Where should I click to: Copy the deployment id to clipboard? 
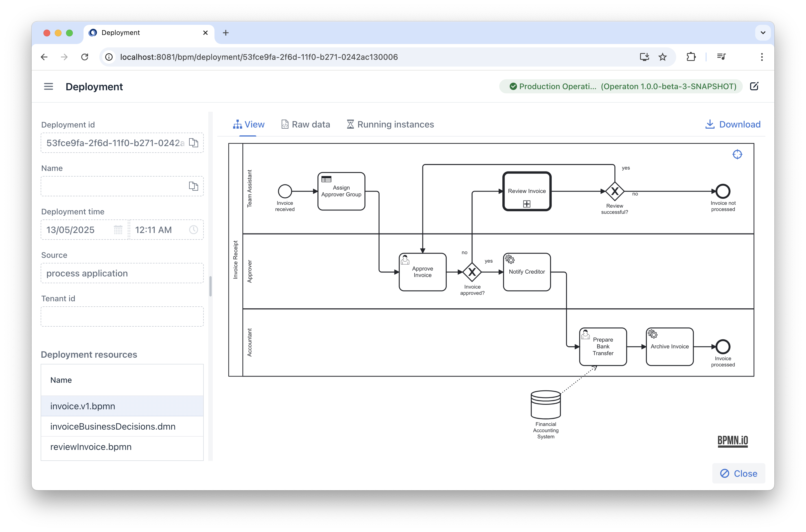point(193,143)
